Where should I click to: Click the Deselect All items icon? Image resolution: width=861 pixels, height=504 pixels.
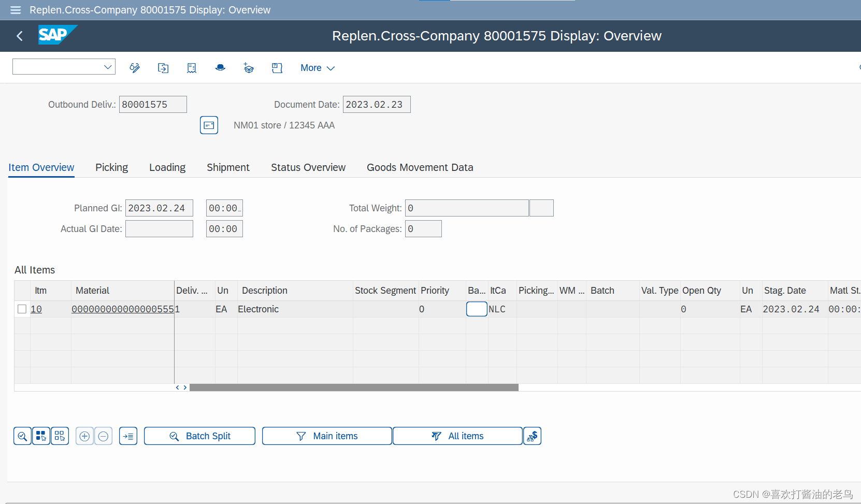pyautogui.click(x=60, y=436)
